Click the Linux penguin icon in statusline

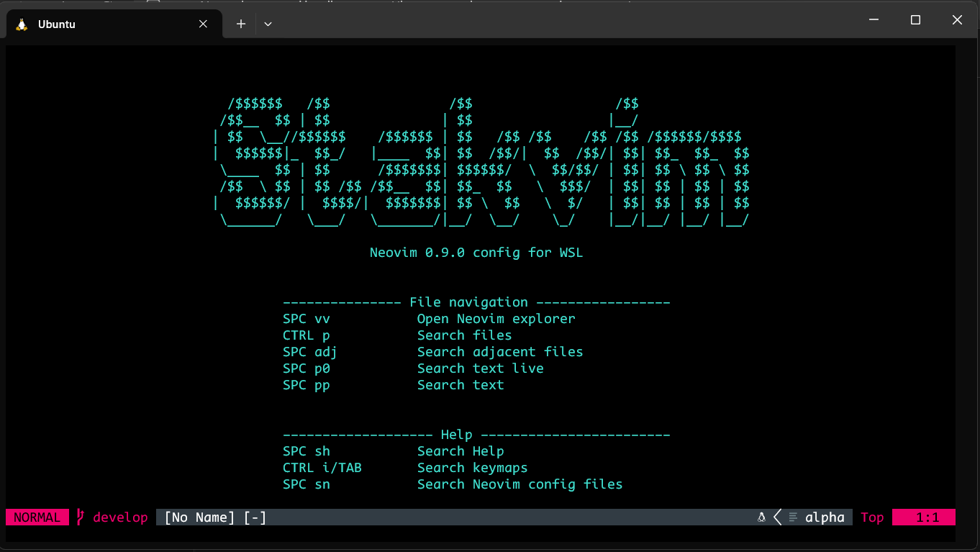pyautogui.click(x=761, y=517)
